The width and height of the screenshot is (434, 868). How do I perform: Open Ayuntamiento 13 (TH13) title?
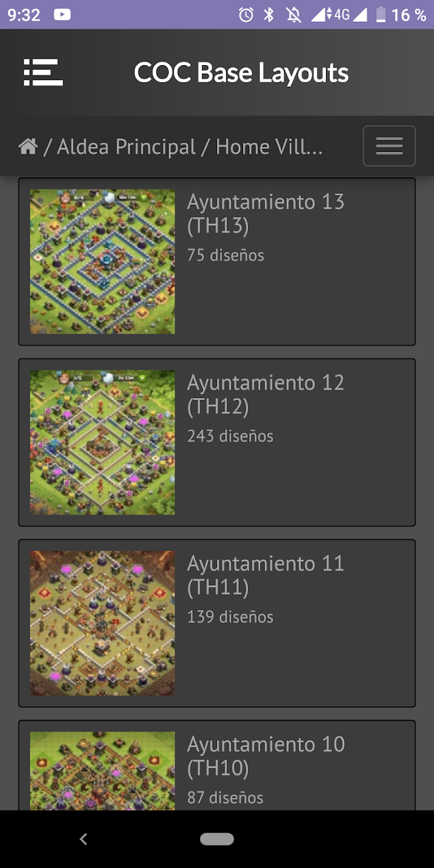click(265, 214)
